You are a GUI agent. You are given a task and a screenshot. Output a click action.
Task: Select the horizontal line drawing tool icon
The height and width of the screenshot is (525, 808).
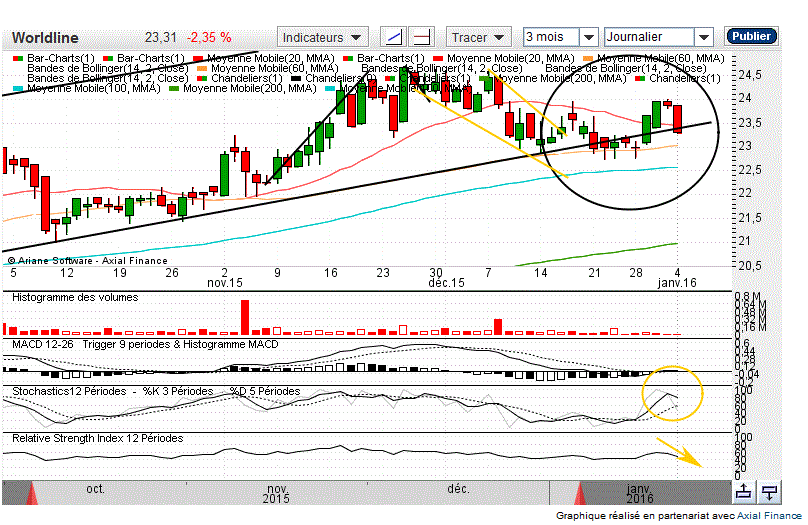pyautogui.click(x=422, y=37)
